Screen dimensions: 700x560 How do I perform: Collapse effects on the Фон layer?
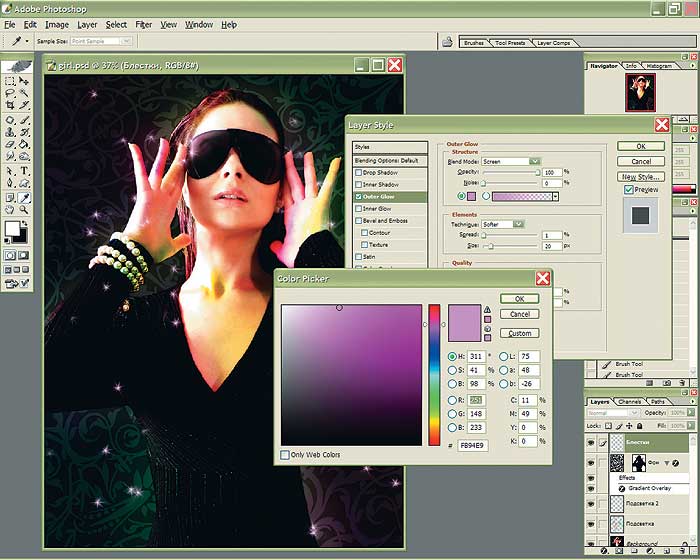(x=667, y=463)
